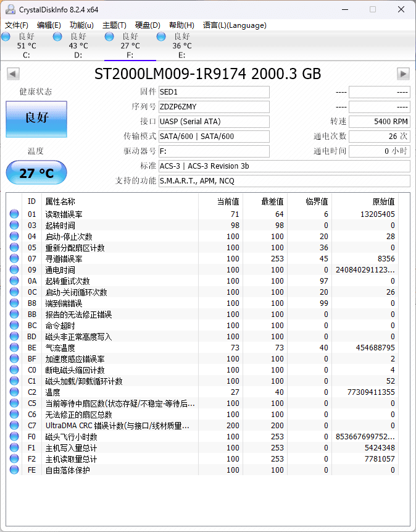Click the 通电次数 field showing 26 次
This screenshot has width=416, height=532.
click(x=380, y=137)
